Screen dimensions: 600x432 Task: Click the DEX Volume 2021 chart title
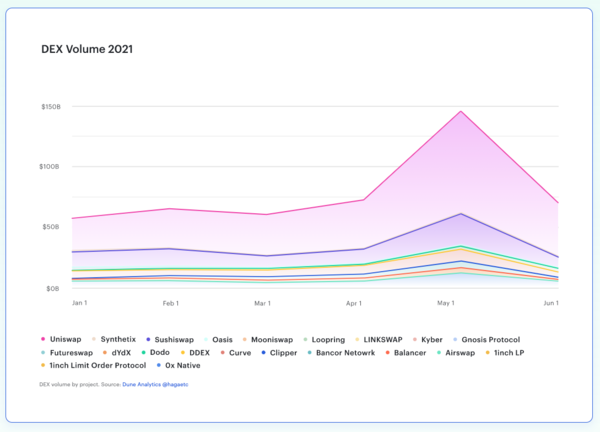point(87,49)
